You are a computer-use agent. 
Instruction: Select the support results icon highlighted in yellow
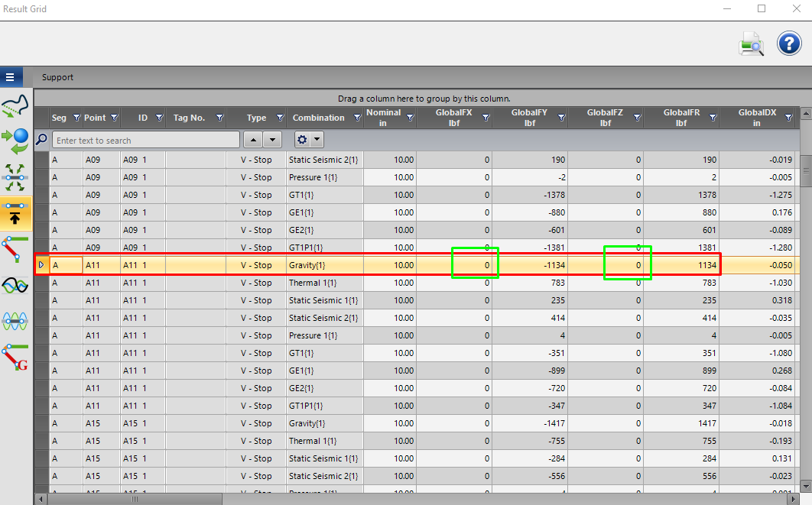(15, 214)
